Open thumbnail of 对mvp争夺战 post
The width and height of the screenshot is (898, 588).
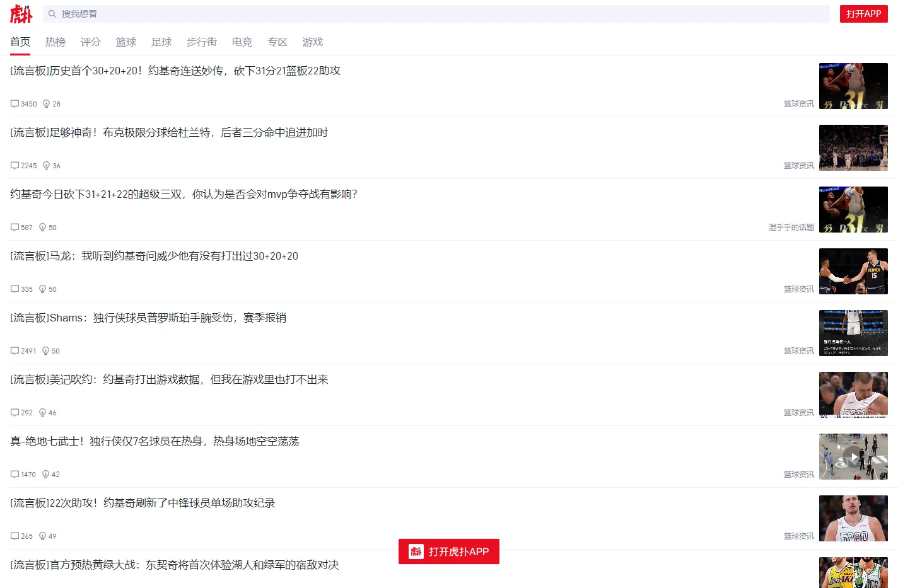coord(853,209)
